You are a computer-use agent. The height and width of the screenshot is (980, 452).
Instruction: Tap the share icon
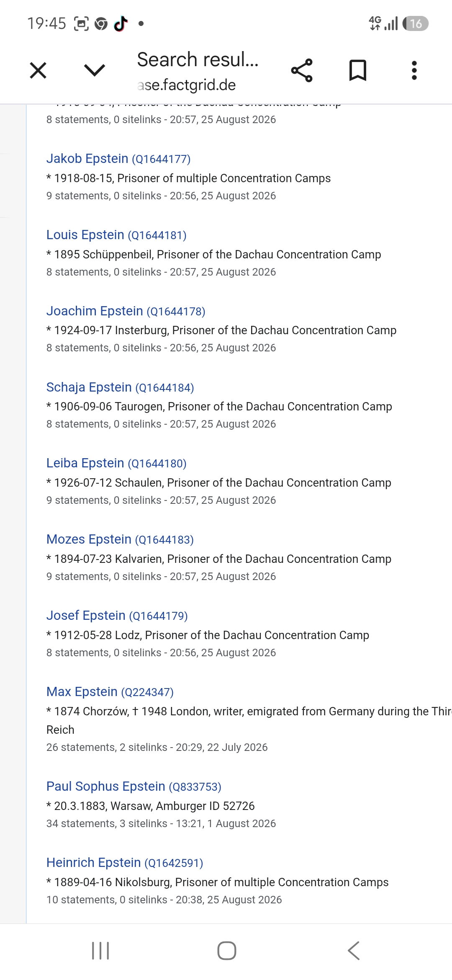tap(302, 70)
